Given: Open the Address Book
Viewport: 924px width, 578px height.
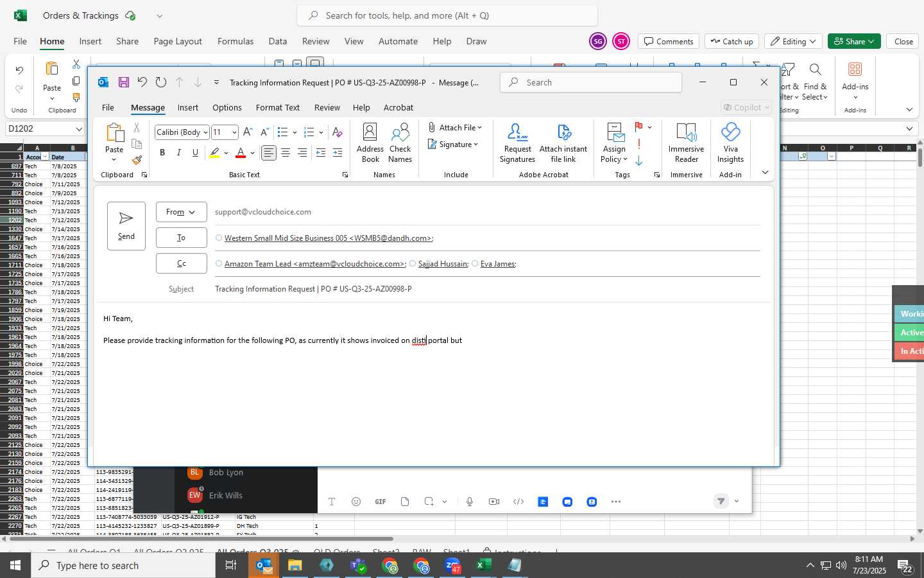Looking at the screenshot, I should (x=370, y=143).
